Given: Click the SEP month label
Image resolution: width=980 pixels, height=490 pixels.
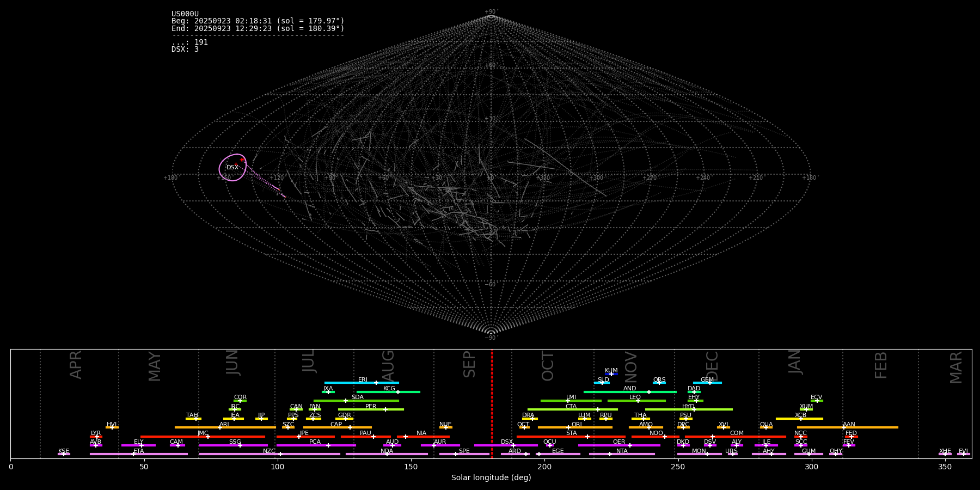Looking at the screenshot, I should 469,364.
